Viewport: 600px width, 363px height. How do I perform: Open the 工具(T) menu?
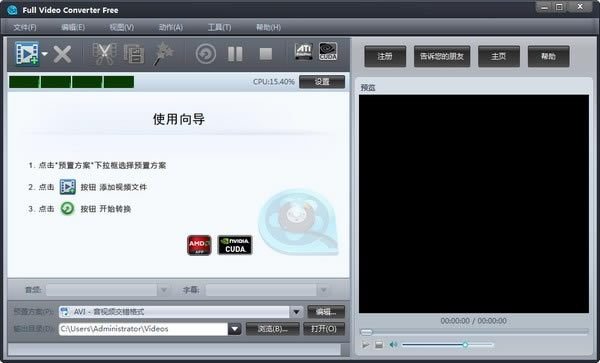coord(219,27)
